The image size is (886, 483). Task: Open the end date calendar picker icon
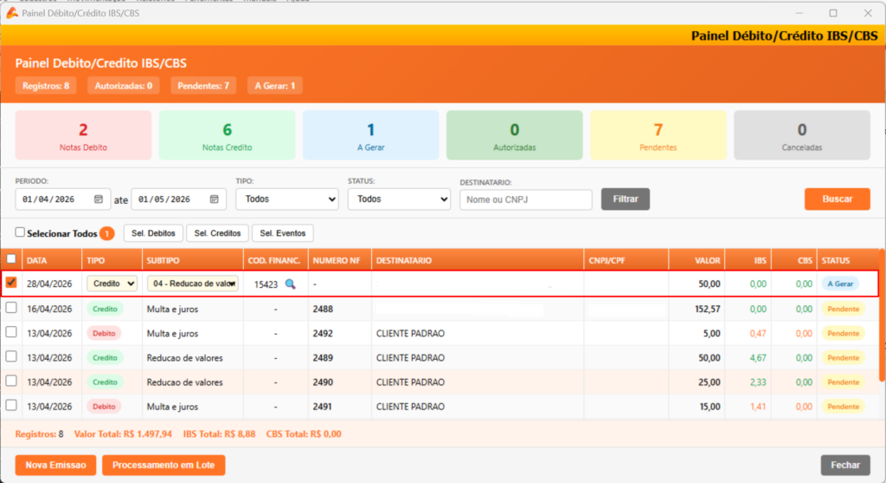pos(214,199)
